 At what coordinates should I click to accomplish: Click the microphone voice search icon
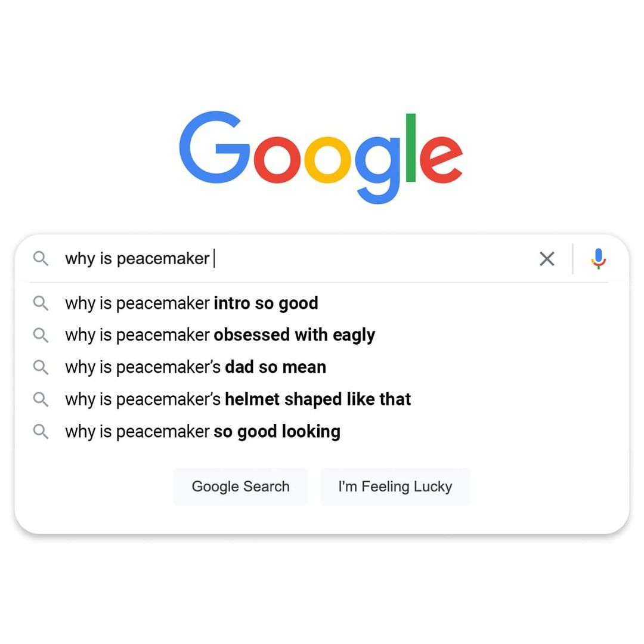[599, 259]
